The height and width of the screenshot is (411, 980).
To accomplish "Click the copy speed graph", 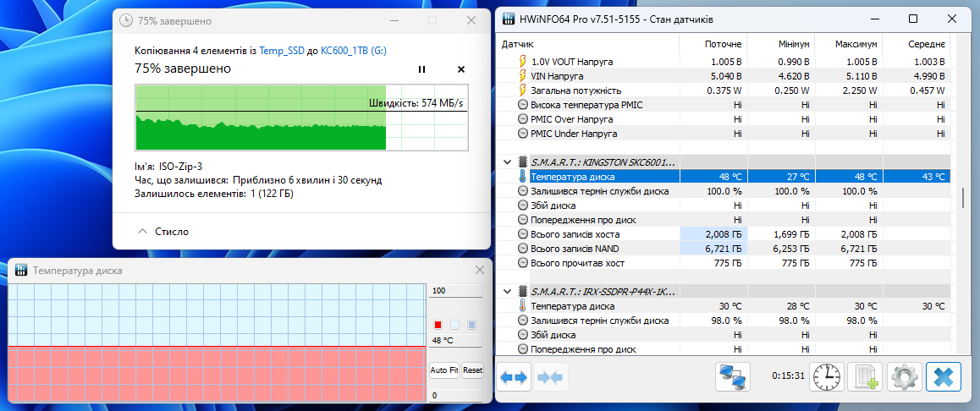I will (301, 117).
